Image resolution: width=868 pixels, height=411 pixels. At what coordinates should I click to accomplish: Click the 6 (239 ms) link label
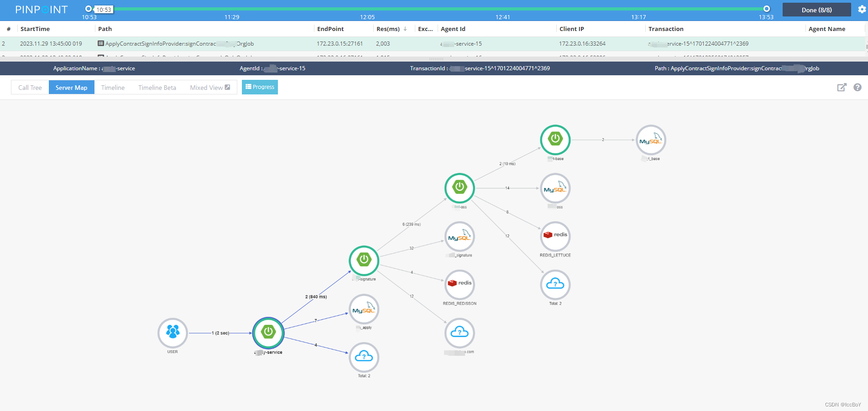click(412, 224)
